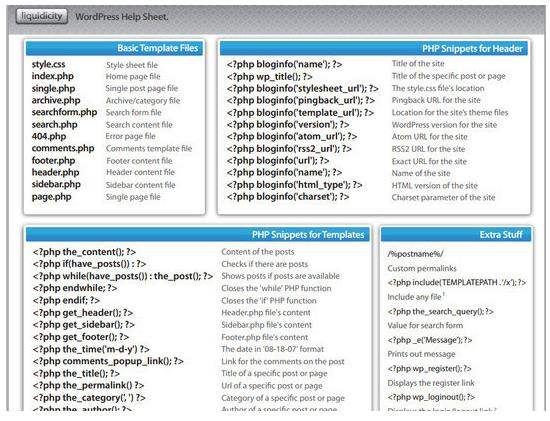Viewport: 550px width, 421px height.
Task: Select the index.php file name
Action: [53, 76]
